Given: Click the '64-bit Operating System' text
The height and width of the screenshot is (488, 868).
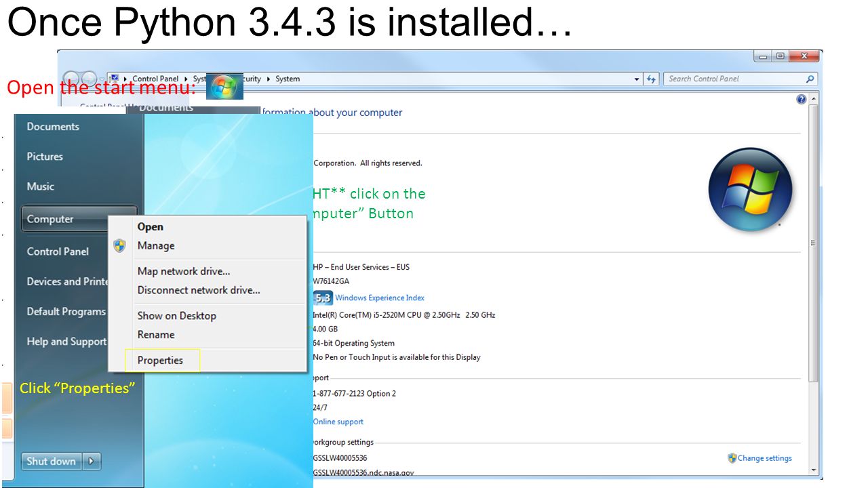Looking at the screenshot, I should click(354, 343).
